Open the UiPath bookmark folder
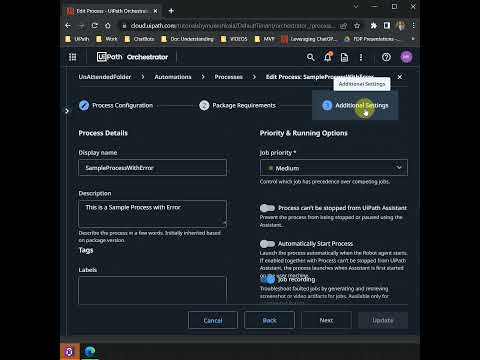The image size is (480, 360). [77, 39]
